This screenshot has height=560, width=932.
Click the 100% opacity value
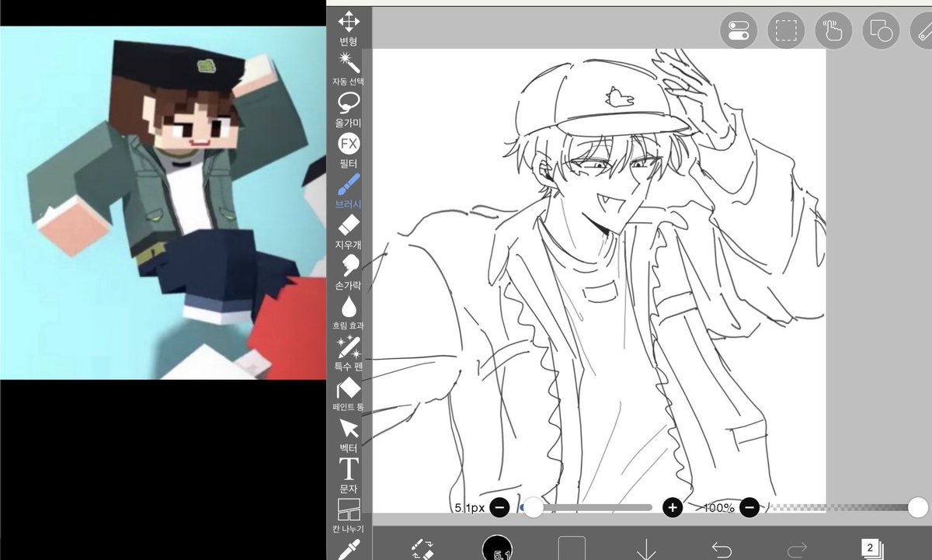[x=718, y=508]
